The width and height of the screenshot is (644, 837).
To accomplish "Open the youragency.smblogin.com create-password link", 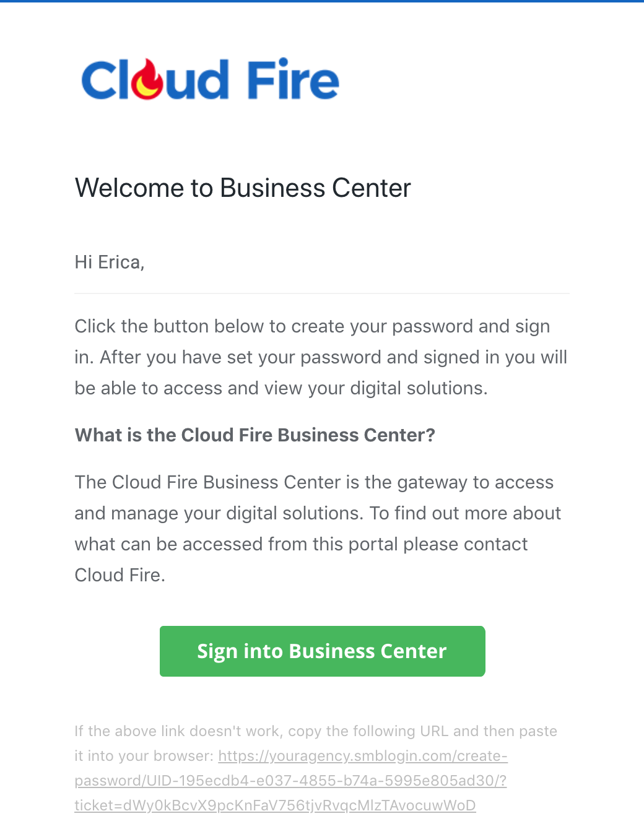I will click(x=363, y=756).
